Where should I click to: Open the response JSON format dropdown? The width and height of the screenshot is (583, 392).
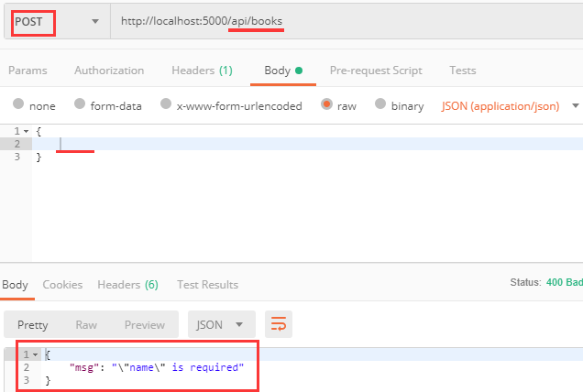pyautogui.click(x=222, y=324)
